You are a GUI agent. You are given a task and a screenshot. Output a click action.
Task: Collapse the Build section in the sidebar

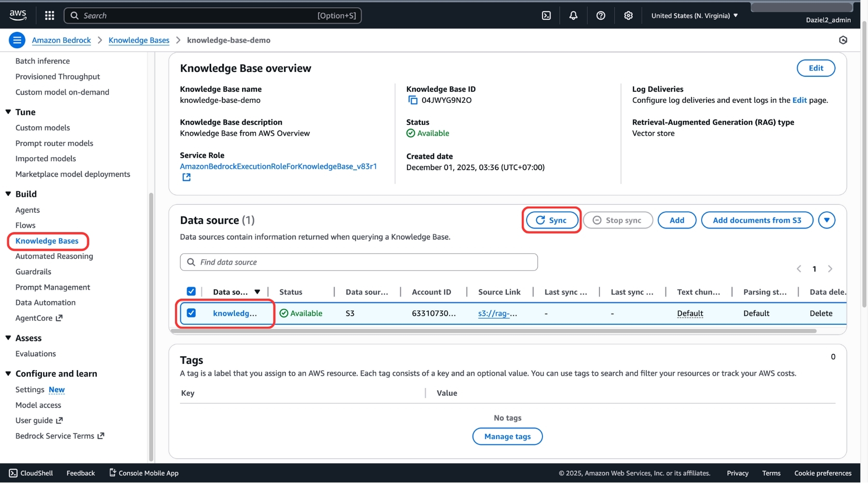tap(7, 194)
